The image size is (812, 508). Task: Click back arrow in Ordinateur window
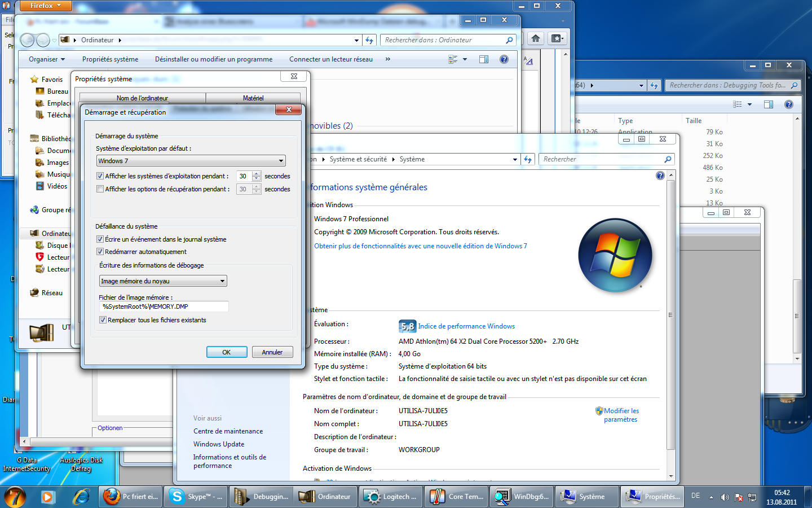(27, 40)
